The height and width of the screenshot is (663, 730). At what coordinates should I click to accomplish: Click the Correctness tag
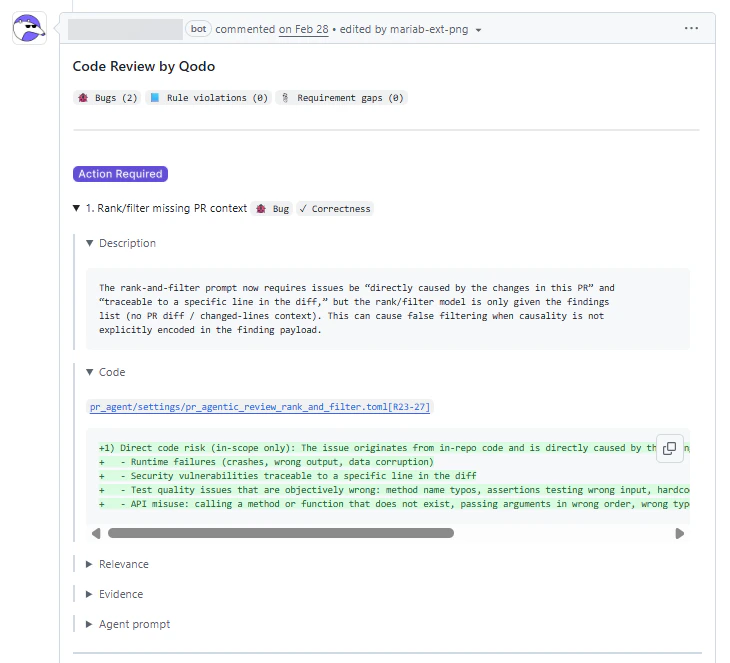coord(335,209)
